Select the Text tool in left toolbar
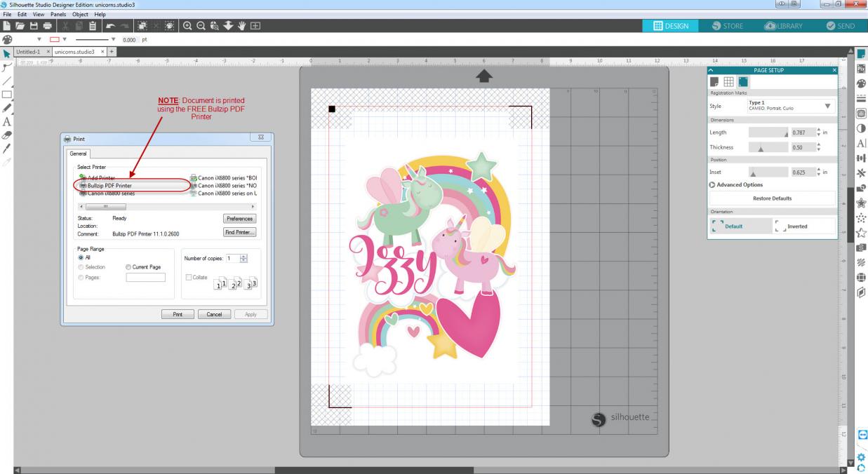868x474 pixels. click(7, 122)
